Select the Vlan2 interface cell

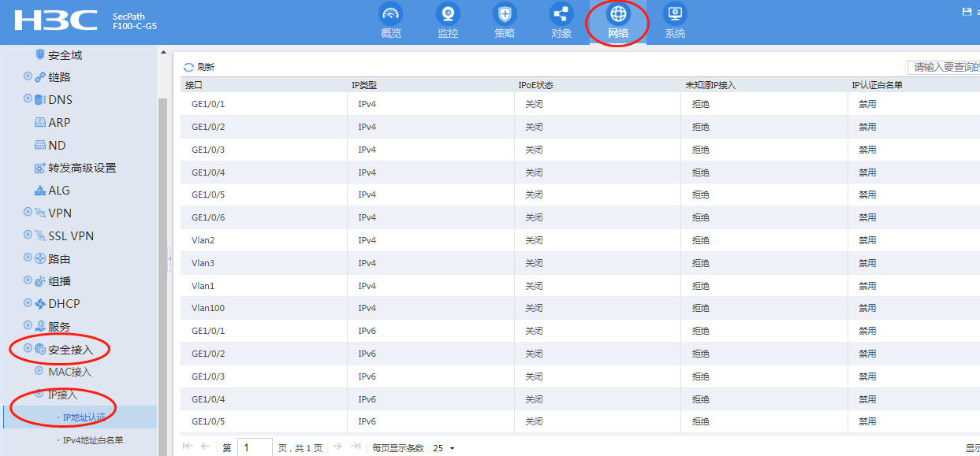coord(203,240)
